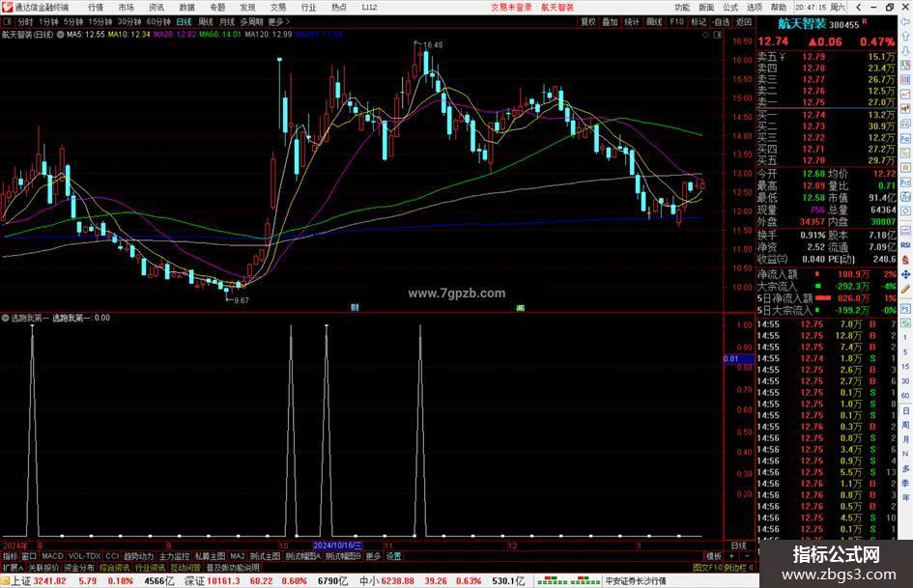Open the 行情 menu
Screen dimensions: 913x588
(x=96, y=8)
